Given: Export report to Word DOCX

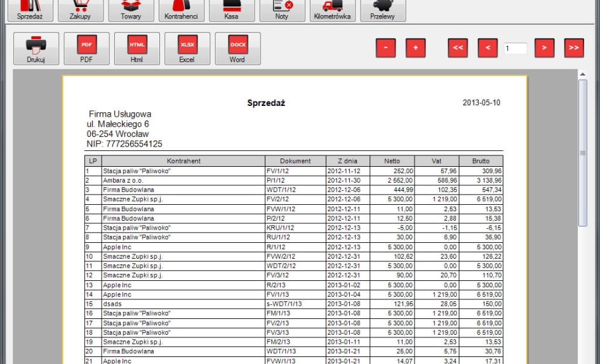Looking at the screenshot, I should (x=237, y=49).
